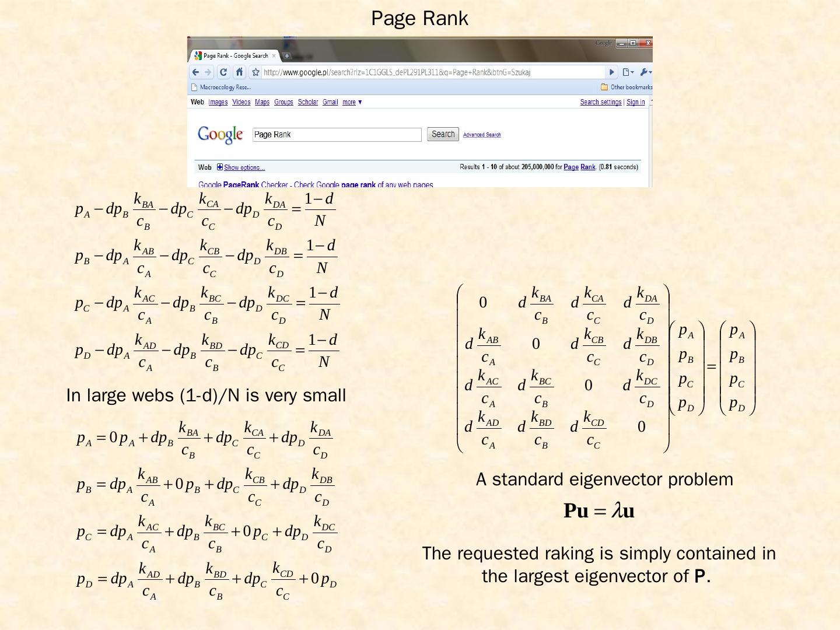Bookmark this page with the star icon

256,72
